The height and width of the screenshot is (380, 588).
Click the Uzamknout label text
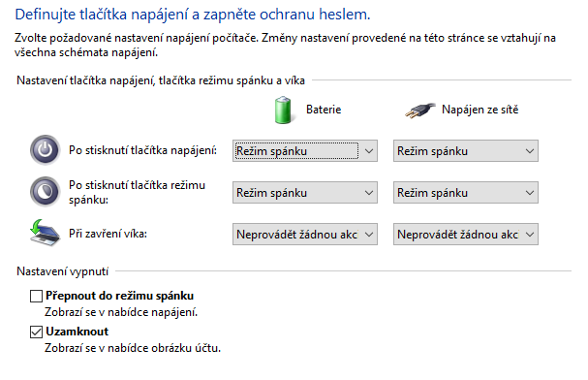tap(77, 332)
